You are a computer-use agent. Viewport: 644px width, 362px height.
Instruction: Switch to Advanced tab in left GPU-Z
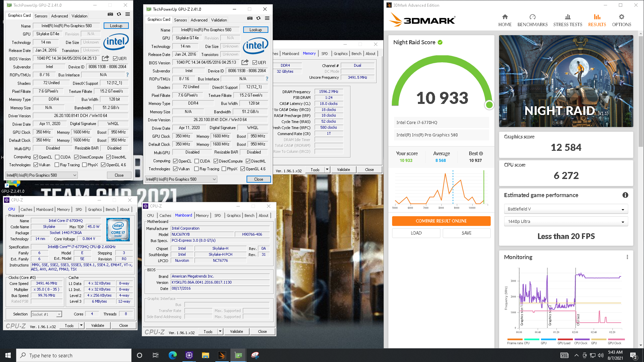[x=59, y=16]
